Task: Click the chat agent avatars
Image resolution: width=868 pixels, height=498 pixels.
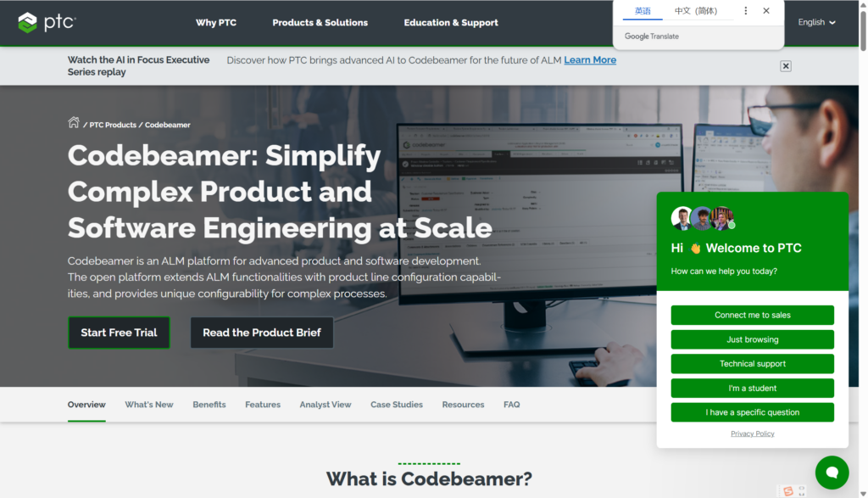Action: (702, 218)
